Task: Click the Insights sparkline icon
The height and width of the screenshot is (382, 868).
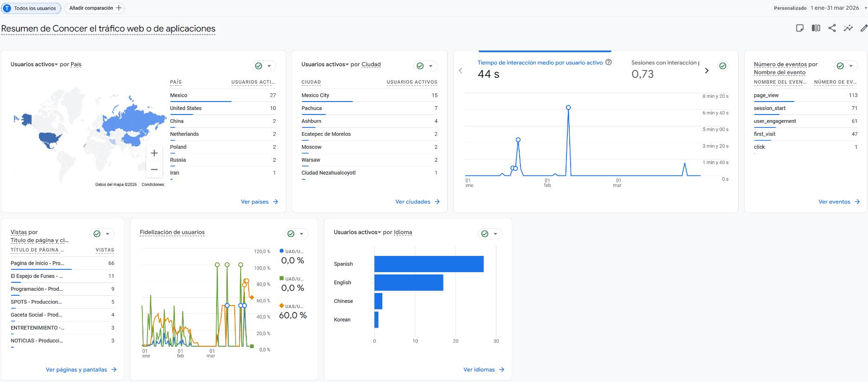Action: pyautogui.click(x=848, y=28)
